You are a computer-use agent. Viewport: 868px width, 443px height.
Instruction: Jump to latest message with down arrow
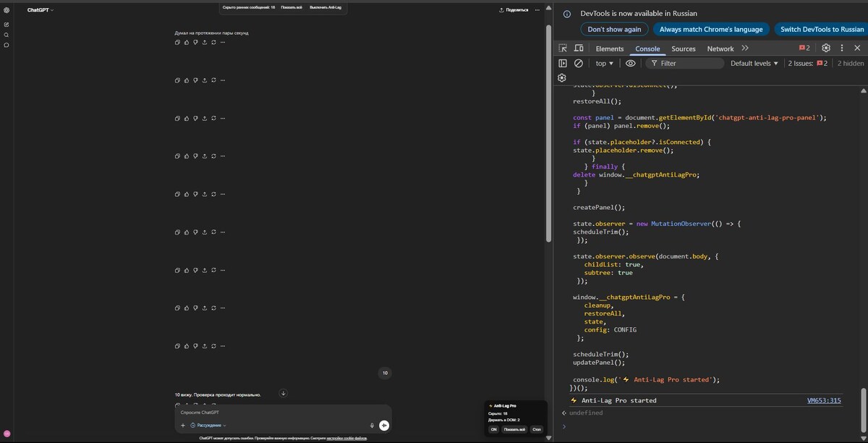pyautogui.click(x=284, y=393)
